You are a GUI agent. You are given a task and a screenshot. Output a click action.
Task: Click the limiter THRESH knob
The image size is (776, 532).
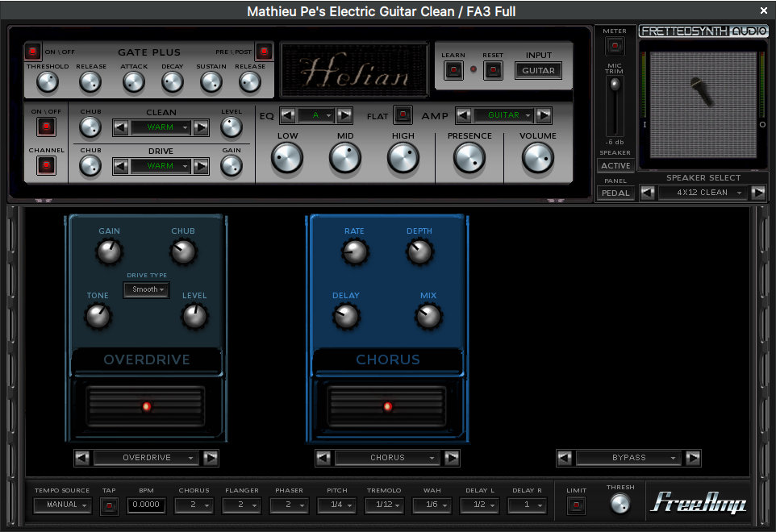(x=620, y=505)
